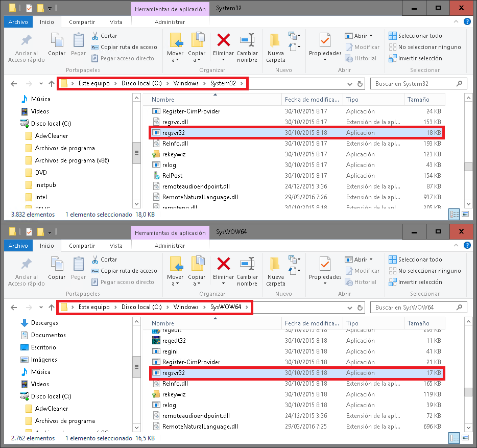The height and width of the screenshot is (448, 477).
Task: Open Abrir dropdown in SysWOW64 window
Action: click(x=371, y=260)
